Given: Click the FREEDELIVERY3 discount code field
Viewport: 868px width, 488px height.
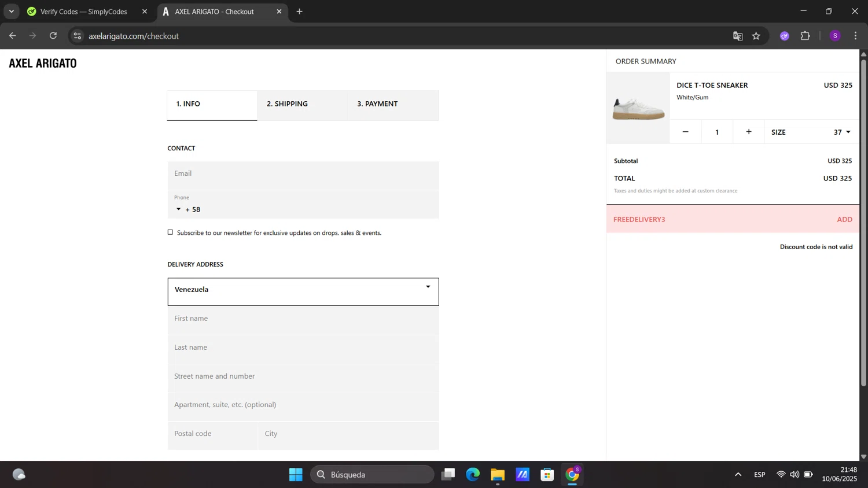Looking at the screenshot, I should tap(718, 219).
